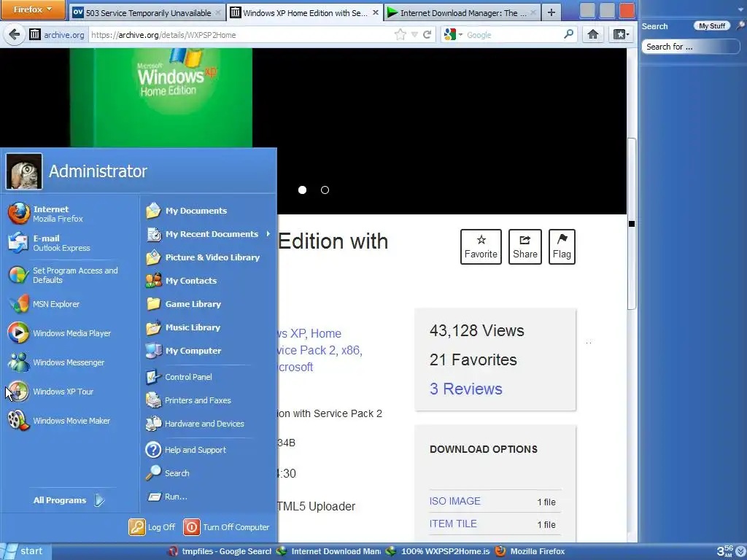
Task: Open Hardware and Devices
Action: (x=196, y=424)
